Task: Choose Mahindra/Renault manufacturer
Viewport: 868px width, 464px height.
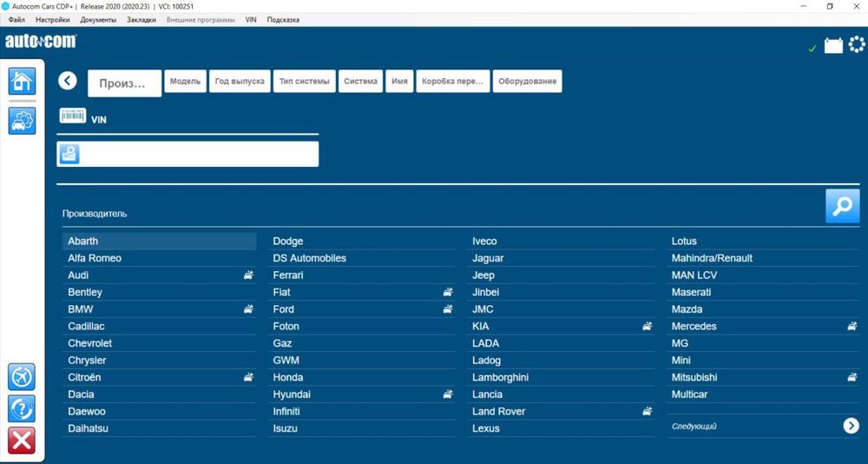Action: coord(763,258)
